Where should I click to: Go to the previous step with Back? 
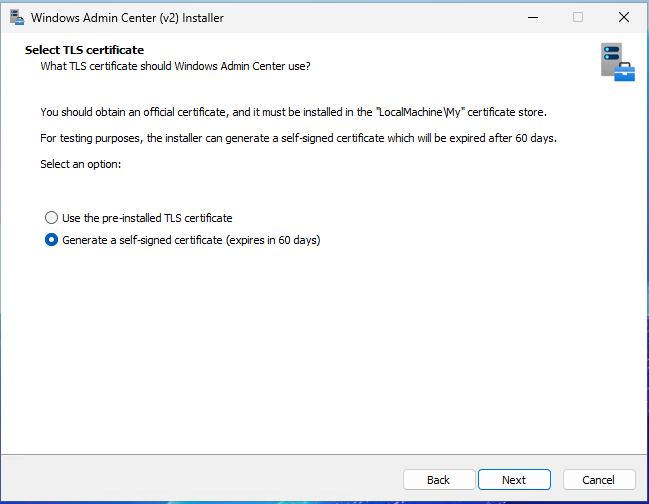[438, 480]
